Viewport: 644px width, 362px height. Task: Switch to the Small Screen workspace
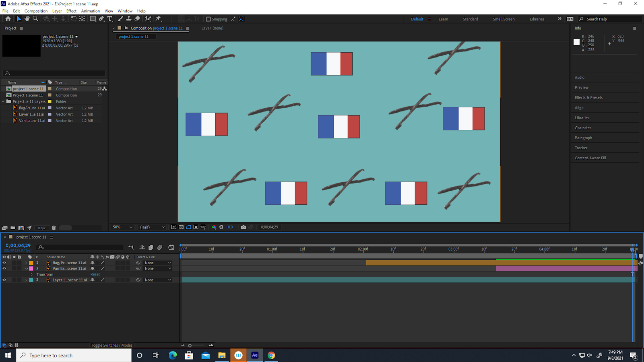click(504, 19)
